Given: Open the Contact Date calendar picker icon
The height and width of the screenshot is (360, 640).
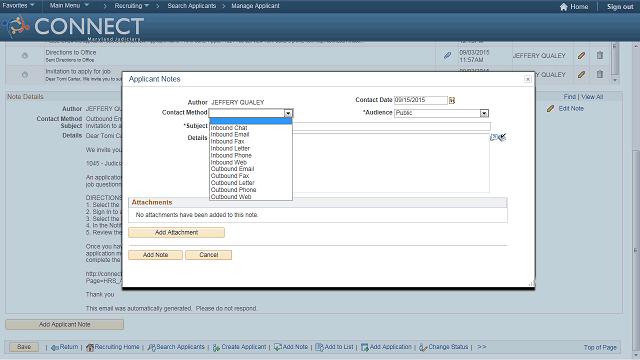Looking at the screenshot, I should (452, 100).
